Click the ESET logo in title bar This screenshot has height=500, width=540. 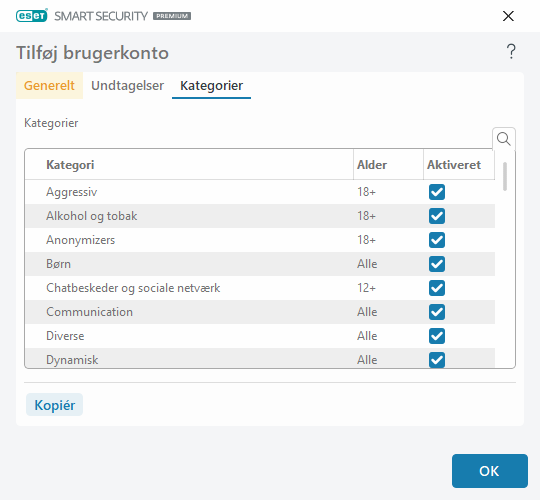(x=32, y=16)
